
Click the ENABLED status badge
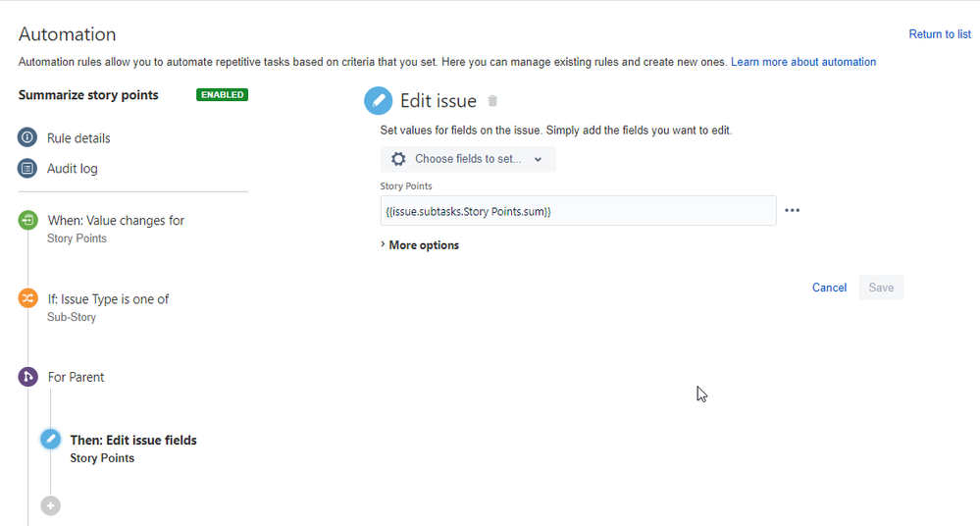point(222,94)
